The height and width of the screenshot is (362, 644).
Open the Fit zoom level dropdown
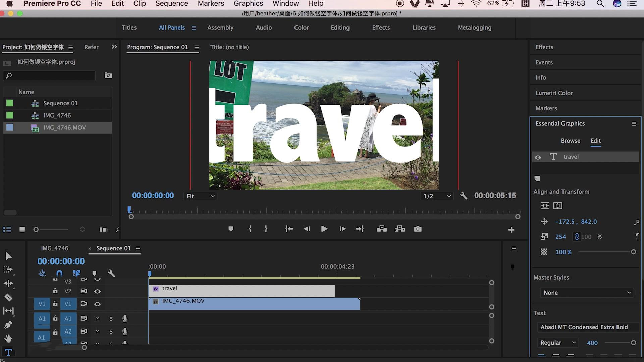tap(200, 196)
